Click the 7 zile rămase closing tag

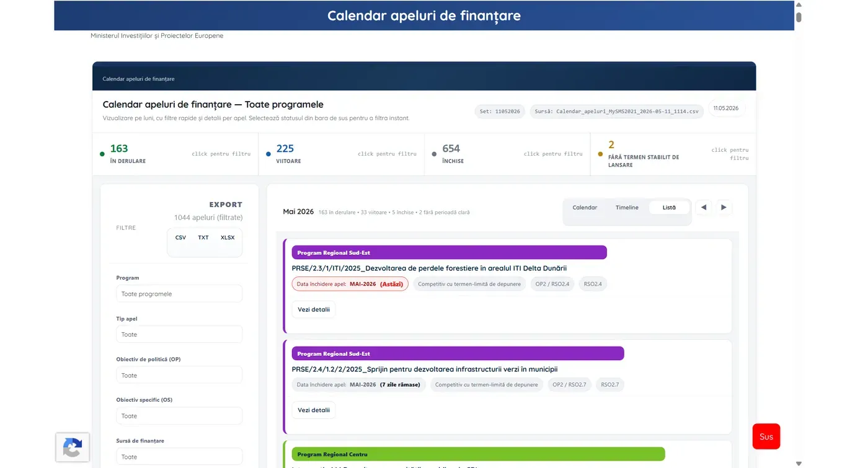[359, 384]
